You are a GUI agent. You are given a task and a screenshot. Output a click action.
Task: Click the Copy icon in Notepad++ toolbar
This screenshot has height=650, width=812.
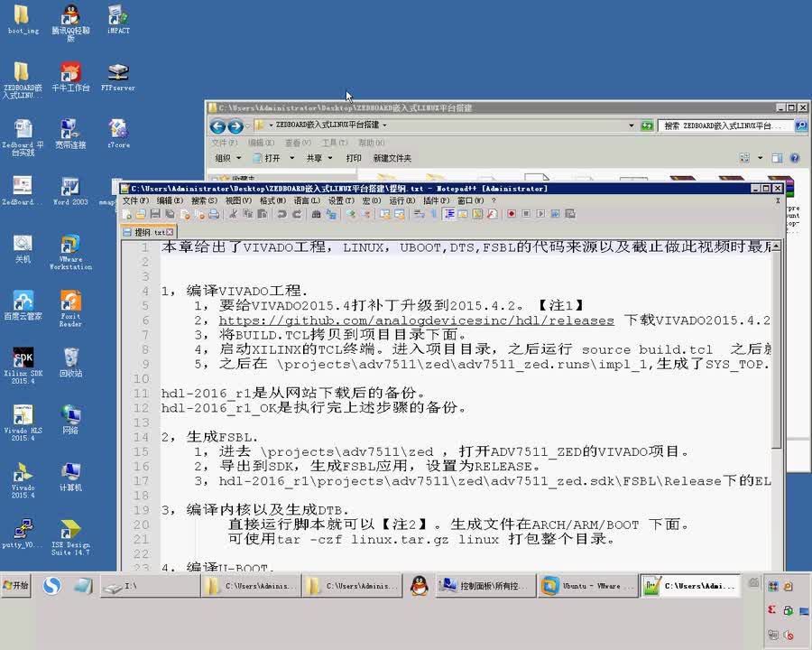247,214
